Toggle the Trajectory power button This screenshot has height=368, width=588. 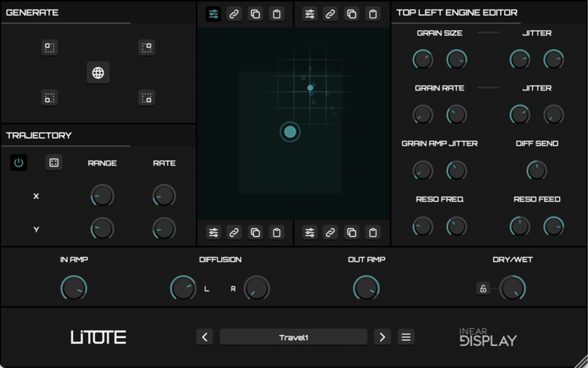pyautogui.click(x=19, y=163)
